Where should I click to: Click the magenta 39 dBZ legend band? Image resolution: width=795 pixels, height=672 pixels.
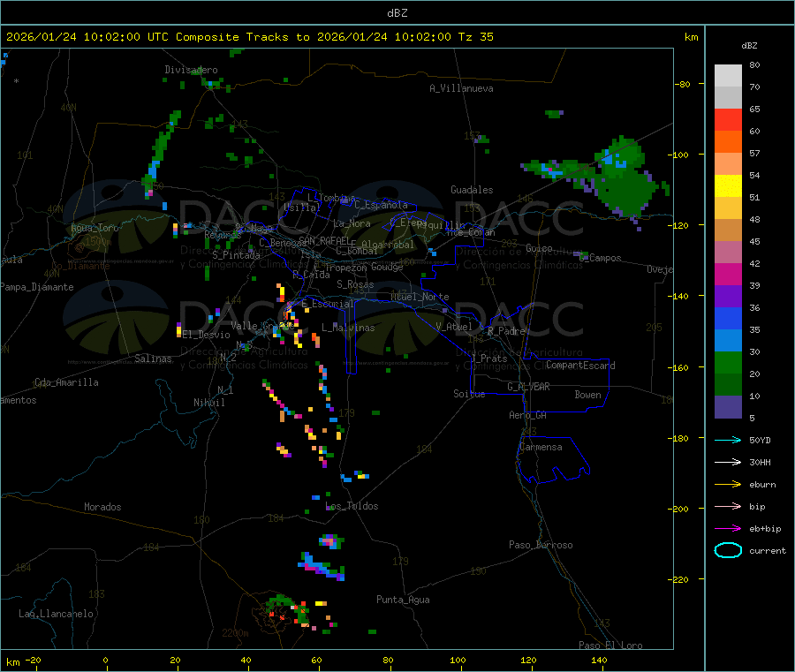[728, 274]
